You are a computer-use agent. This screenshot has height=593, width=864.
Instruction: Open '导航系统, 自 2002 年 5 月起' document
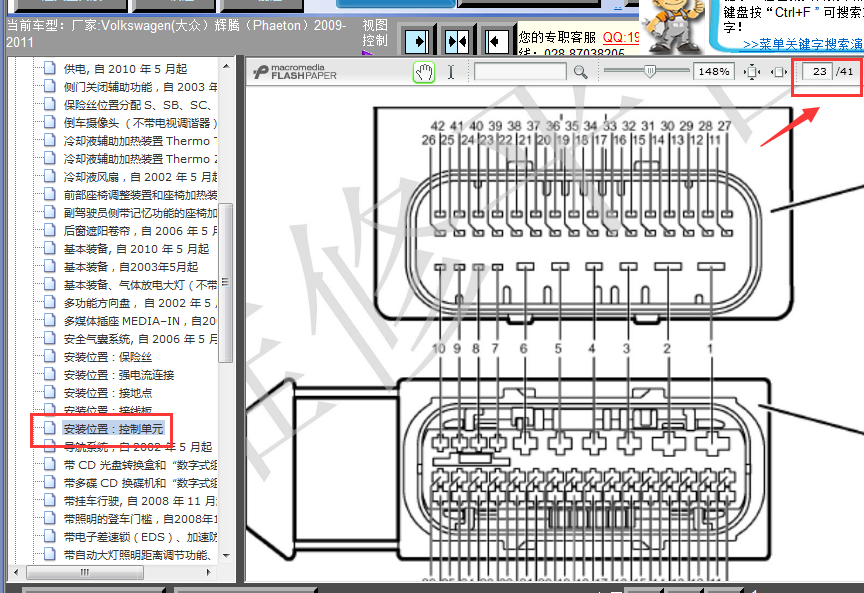(x=138, y=447)
